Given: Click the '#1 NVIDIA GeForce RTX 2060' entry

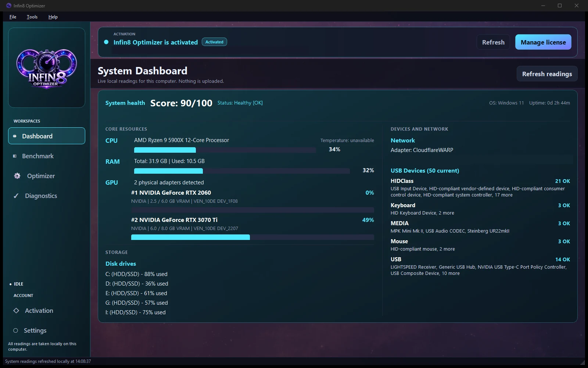Looking at the screenshot, I should (171, 193).
